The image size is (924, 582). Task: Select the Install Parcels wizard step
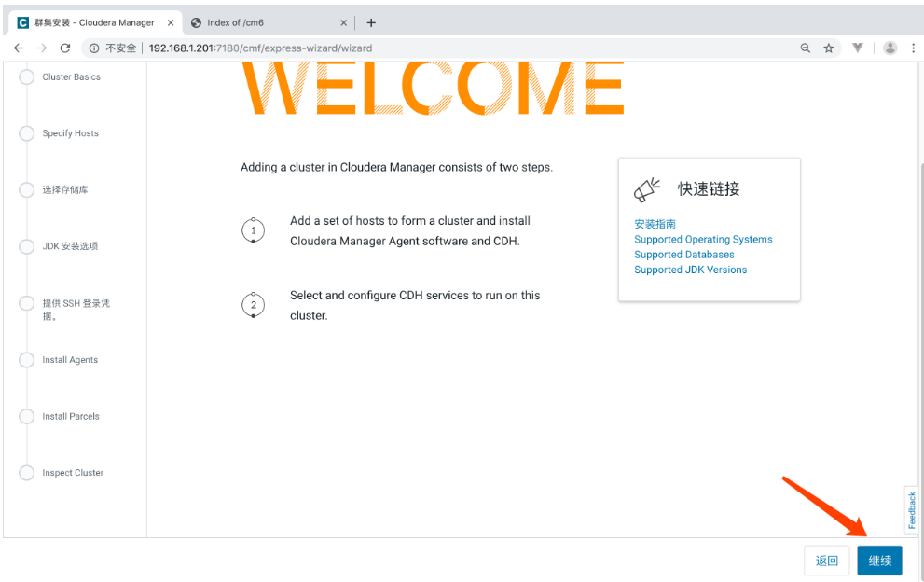60,416
